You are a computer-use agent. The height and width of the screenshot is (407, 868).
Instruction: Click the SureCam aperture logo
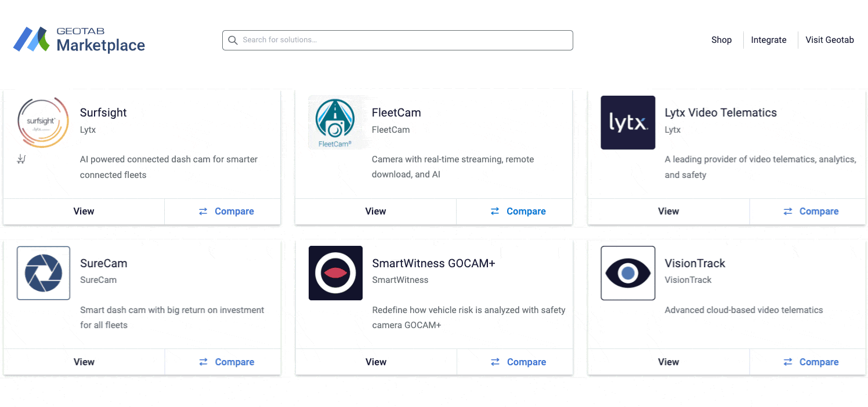point(44,273)
